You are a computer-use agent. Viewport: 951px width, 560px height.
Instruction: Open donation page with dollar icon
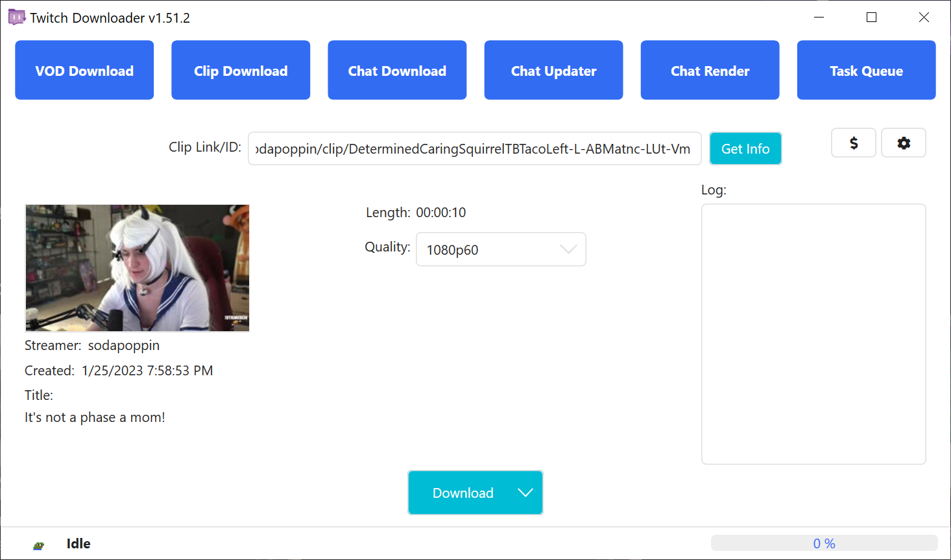[854, 143]
